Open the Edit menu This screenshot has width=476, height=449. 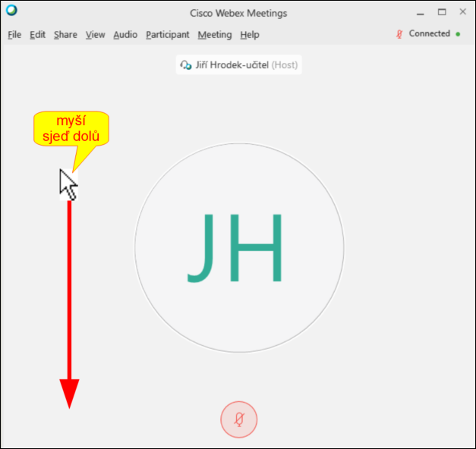coord(38,35)
